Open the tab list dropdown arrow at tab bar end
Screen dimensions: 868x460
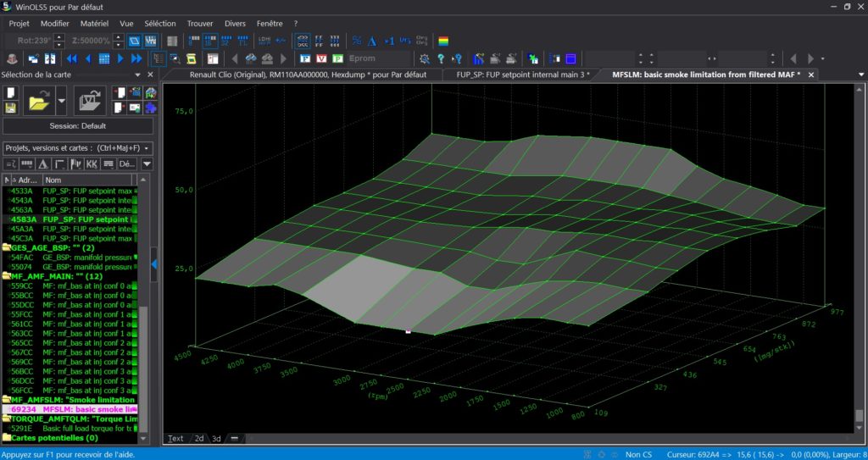click(861, 75)
